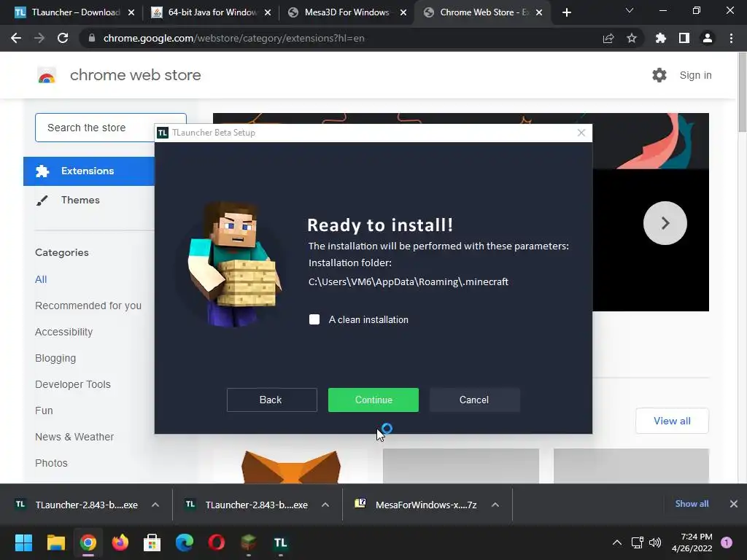Choose the Blogging category
747x560 pixels.
click(55, 358)
